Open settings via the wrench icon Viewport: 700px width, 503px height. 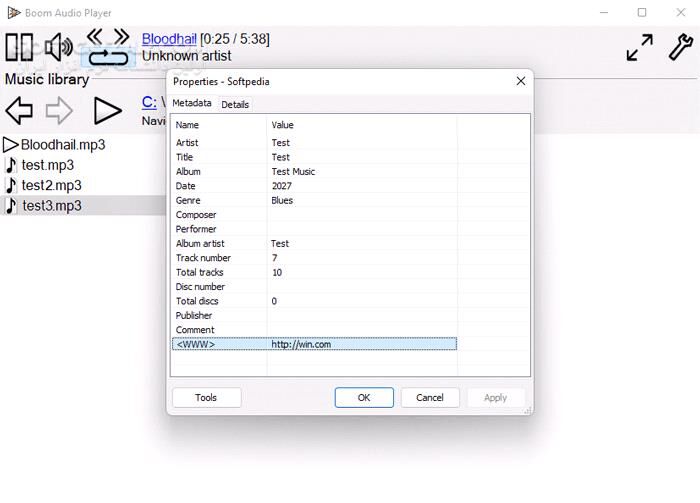click(679, 47)
